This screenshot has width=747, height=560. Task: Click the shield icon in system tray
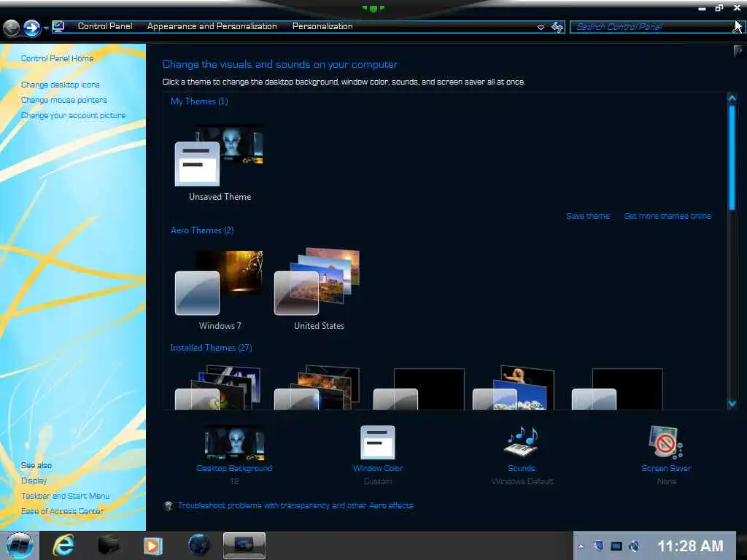(x=599, y=545)
